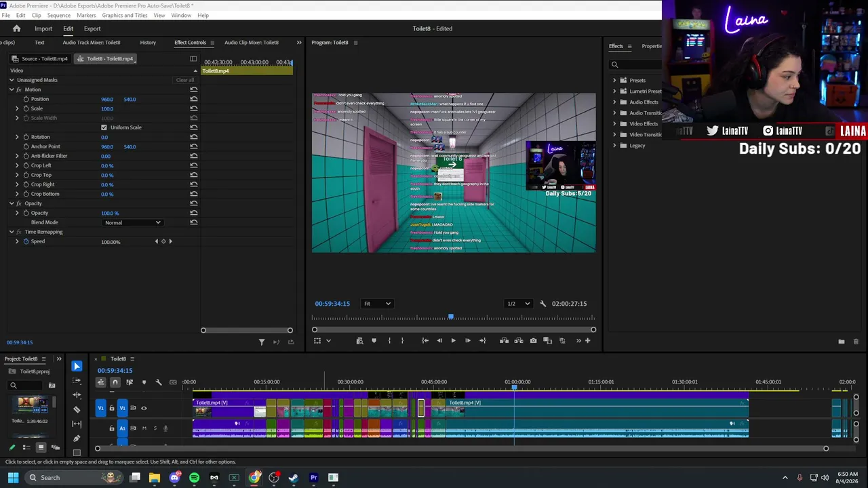Open Program Monitor settings wrench
Viewport: 868px width, 488px height.
pyautogui.click(x=542, y=304)
